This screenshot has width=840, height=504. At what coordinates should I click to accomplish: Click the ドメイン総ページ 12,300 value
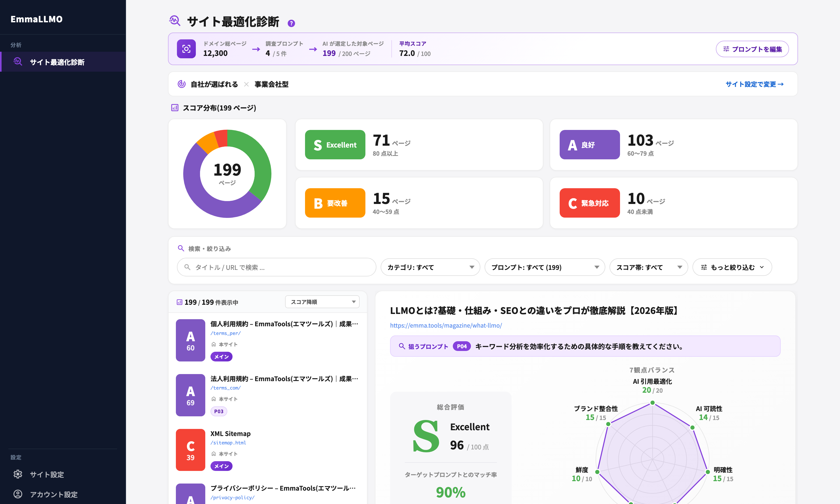point(215,53)
